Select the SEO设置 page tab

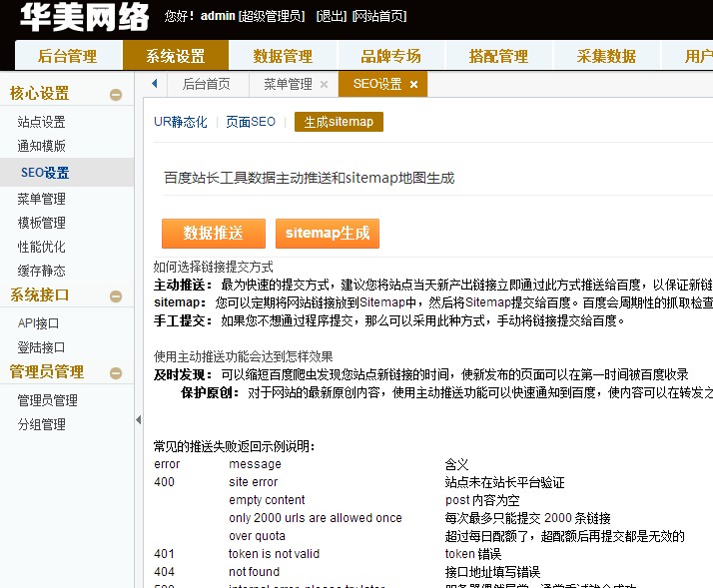tap(377, 84)
